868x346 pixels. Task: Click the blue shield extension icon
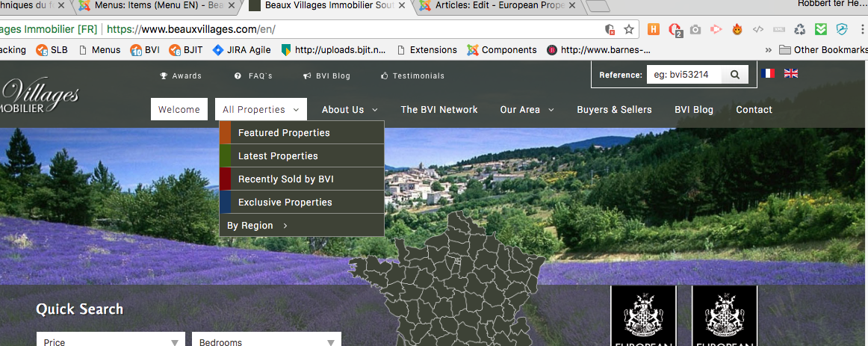pos(842,29)
